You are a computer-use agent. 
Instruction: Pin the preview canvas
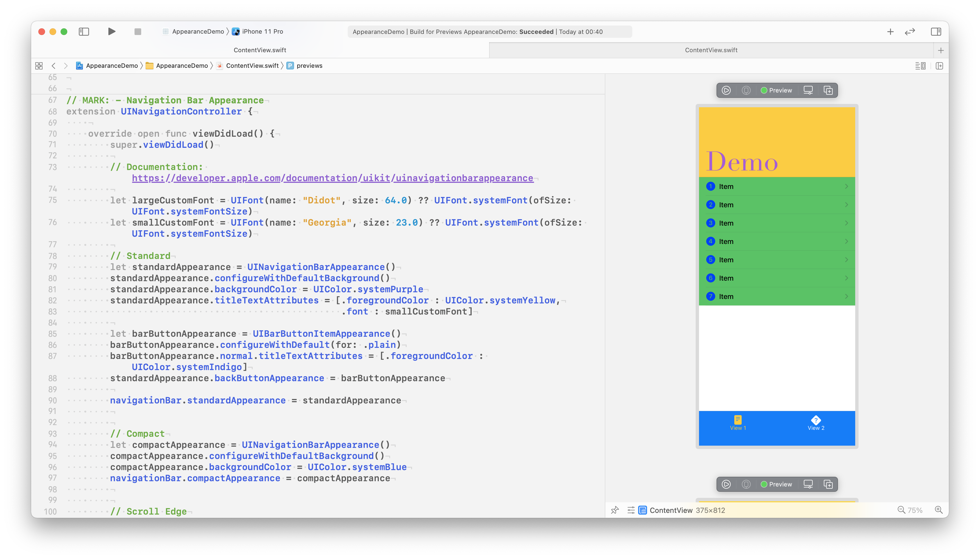point(615,510)
